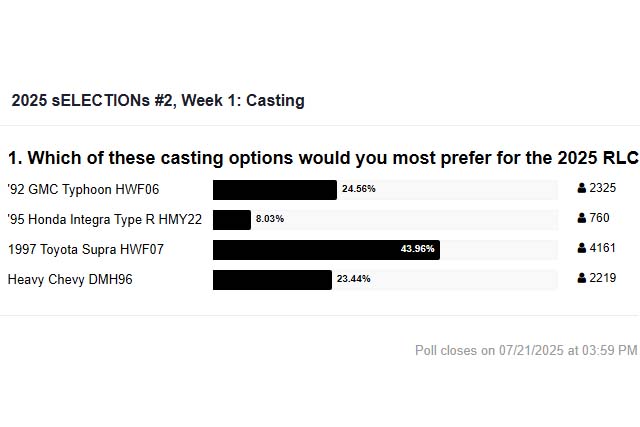Click the voter icon beside 4161
Screen dimensions: 640x427
click(582, 248)
